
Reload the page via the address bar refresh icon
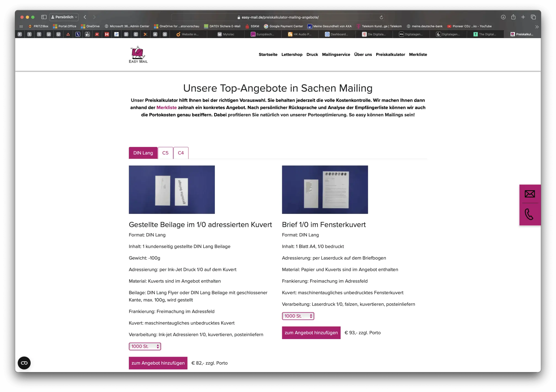[381, 17]
